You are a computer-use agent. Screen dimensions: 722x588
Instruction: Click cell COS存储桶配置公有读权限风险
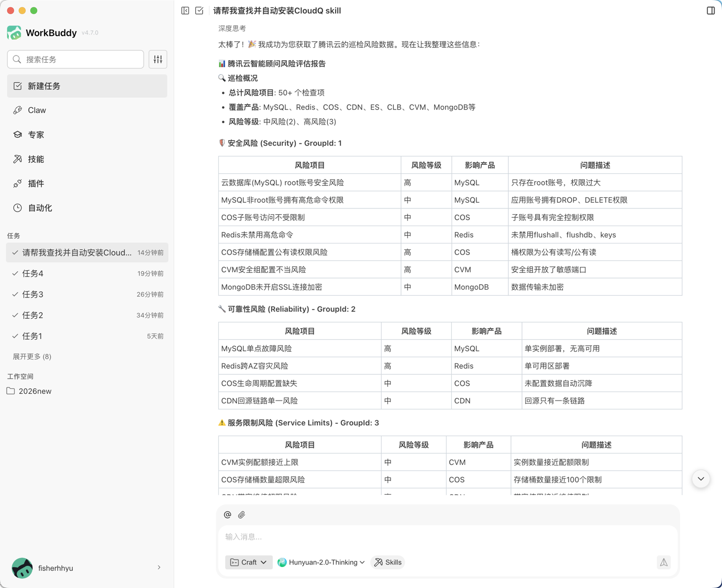click(x=310, y=252)
